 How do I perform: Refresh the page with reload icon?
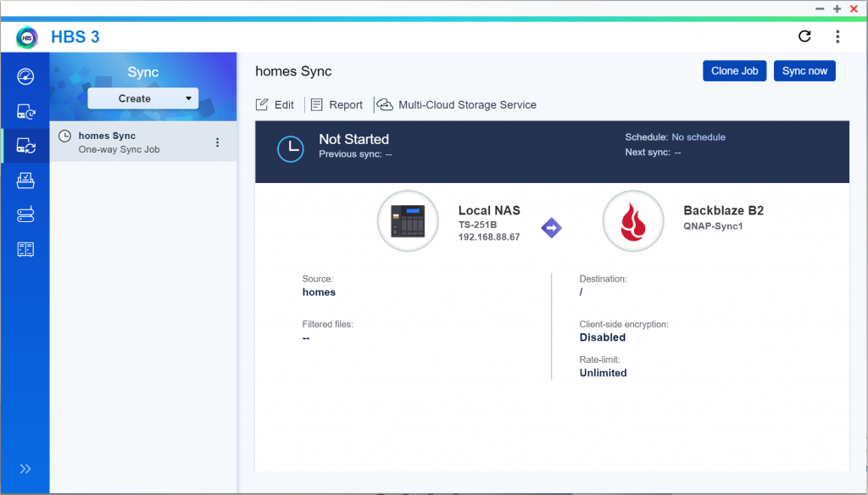pos(804,36)
